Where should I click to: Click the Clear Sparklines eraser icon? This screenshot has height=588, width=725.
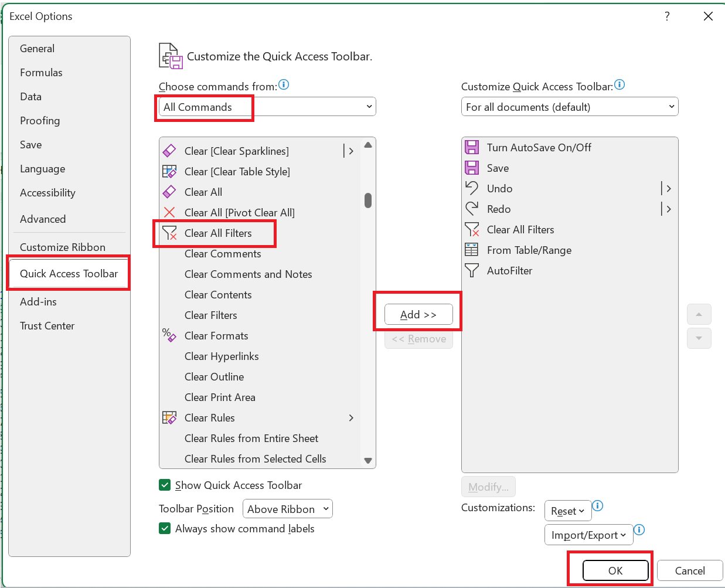169,151
